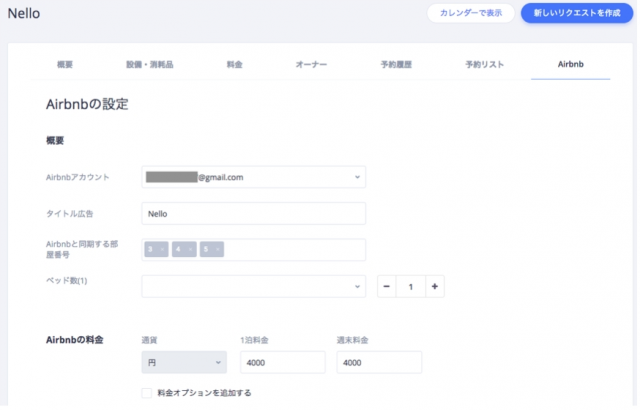Click the bed count value field

pyautogui.click(x=411, y=287)
